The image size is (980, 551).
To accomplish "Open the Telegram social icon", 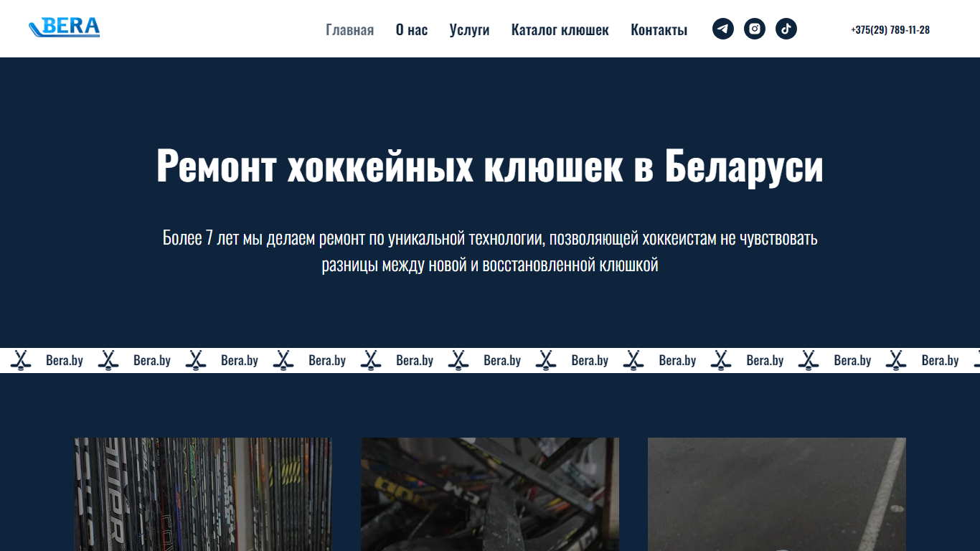I will 723,29.
